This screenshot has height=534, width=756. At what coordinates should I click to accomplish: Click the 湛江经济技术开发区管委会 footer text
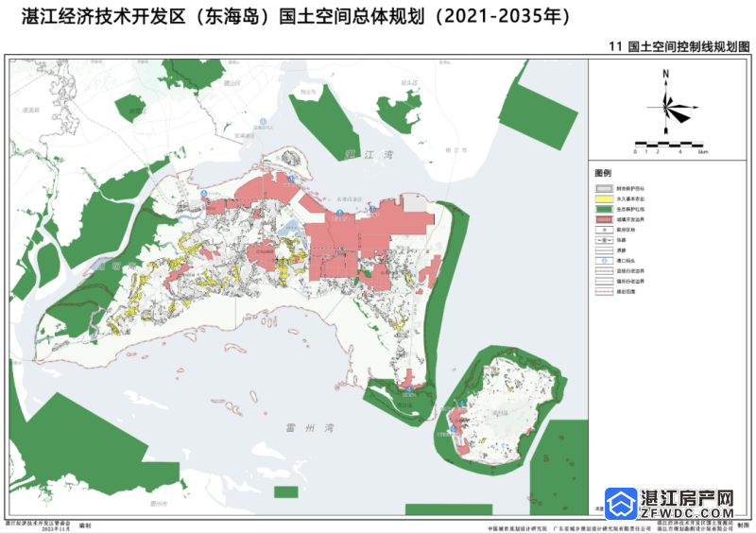38,523
